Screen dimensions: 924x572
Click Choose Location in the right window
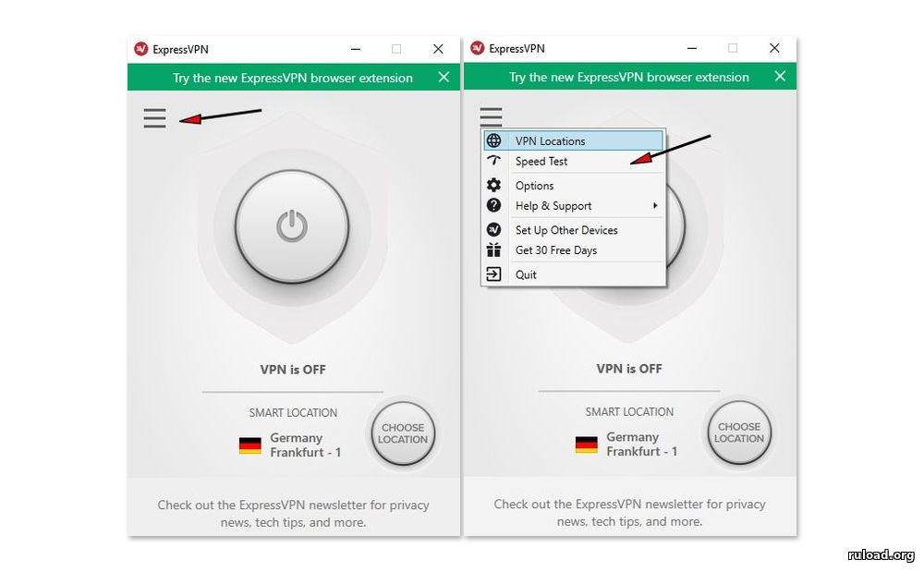(739, 432)
